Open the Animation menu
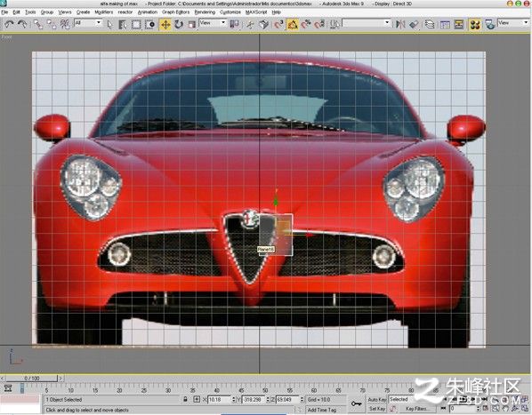Viewport: 532px width, 415px height. [148, 12]
